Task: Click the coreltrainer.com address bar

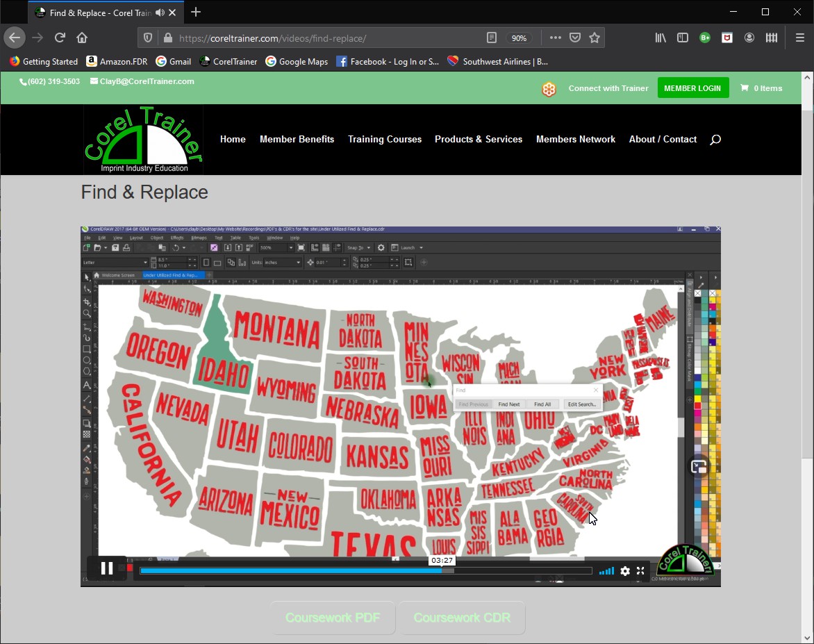Action: (x=327, y=38)
